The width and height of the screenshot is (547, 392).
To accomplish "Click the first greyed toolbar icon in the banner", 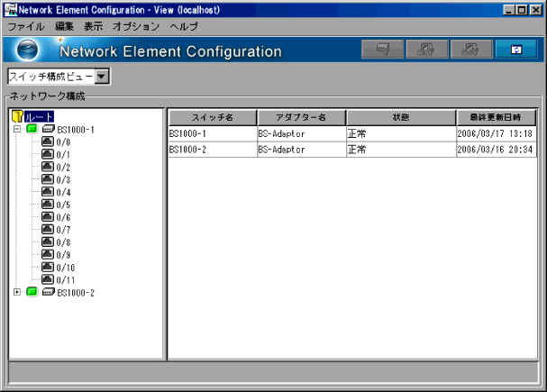I will click(383, 50).
